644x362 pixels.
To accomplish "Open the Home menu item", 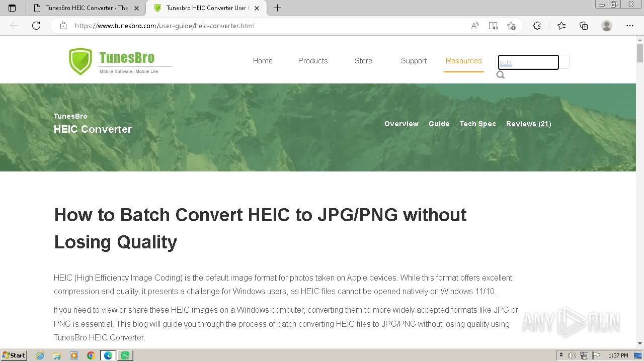I will click(x=263, y=61).
